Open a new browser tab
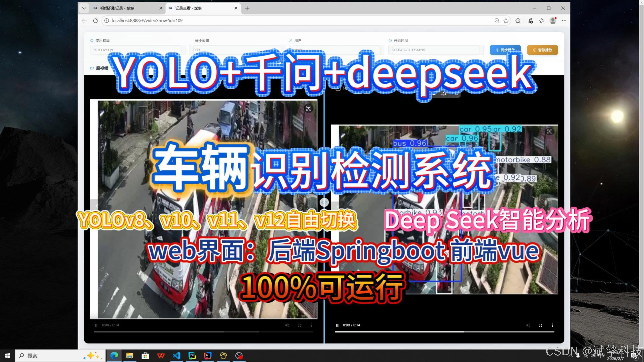The width and height of the screenshot is (644, 362). tap(247, 8)
